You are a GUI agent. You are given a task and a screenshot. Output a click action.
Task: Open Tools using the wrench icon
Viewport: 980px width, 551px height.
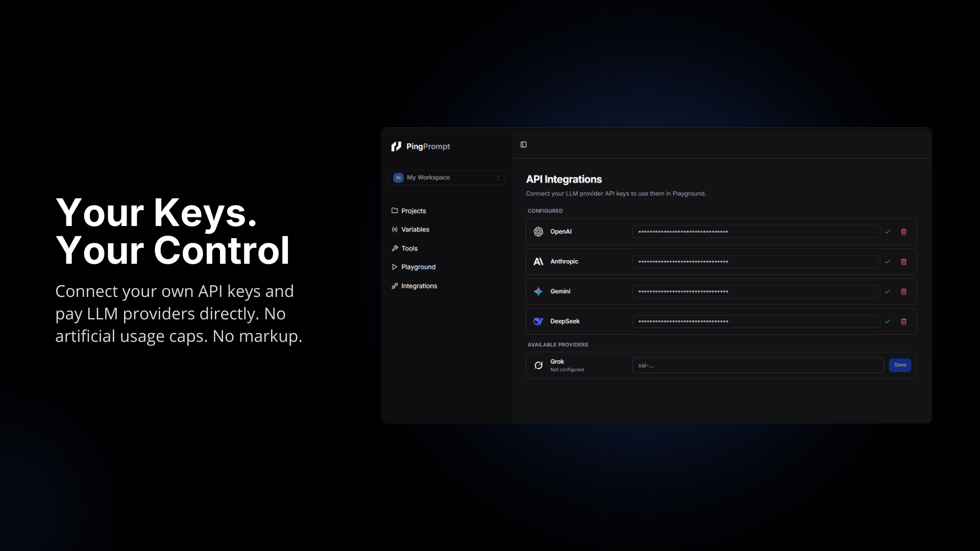point(395,248)
